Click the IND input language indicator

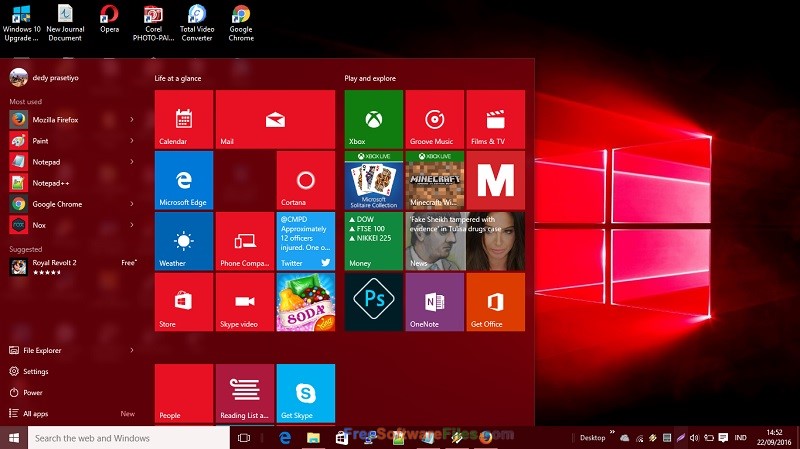[x=740, y=438]
